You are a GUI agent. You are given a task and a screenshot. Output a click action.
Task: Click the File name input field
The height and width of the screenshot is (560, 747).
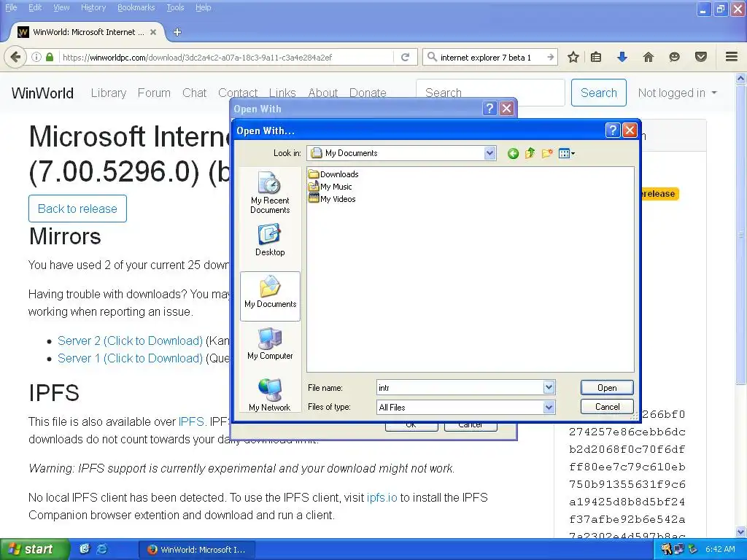pos(460,388)
